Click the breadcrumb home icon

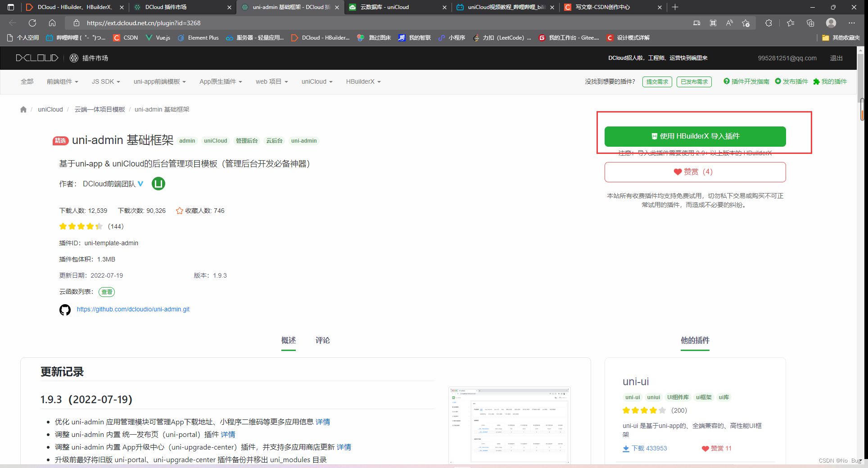coord(23,109)
